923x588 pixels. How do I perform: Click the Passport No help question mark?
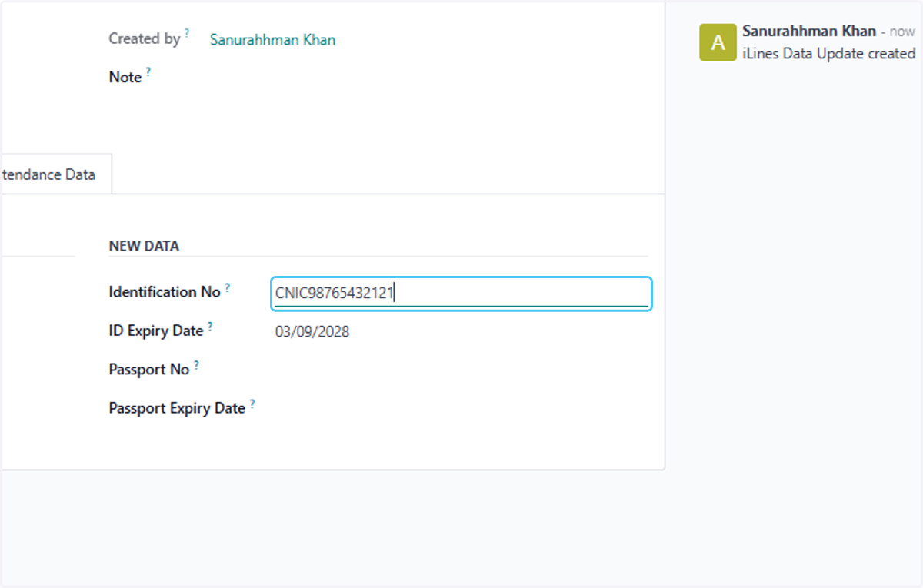[x=196, y=365]
